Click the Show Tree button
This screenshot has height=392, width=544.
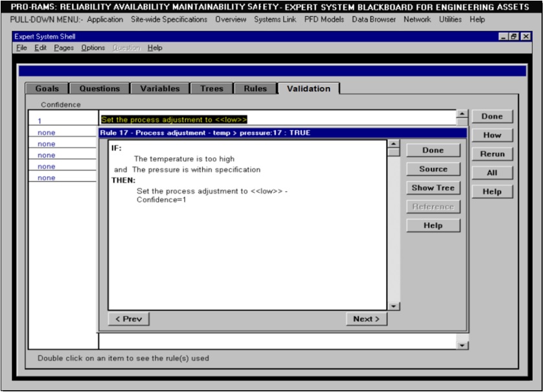[433, 188]
